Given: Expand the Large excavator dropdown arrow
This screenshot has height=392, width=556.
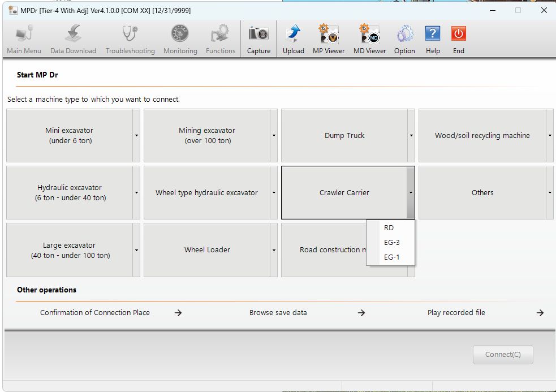Looking at the screenshot, I should coord(136,250).
